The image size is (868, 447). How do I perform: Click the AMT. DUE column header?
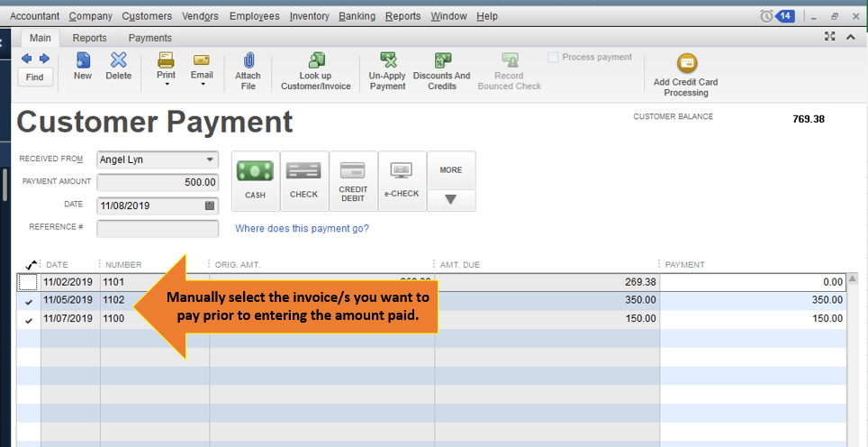click(460, 265)
